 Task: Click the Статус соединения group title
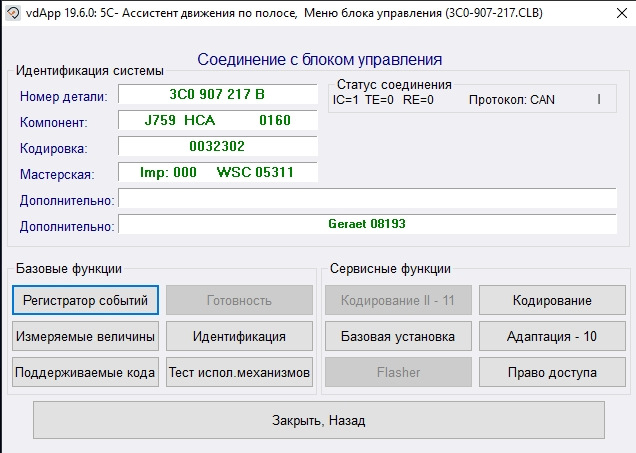tap(394, 84)
